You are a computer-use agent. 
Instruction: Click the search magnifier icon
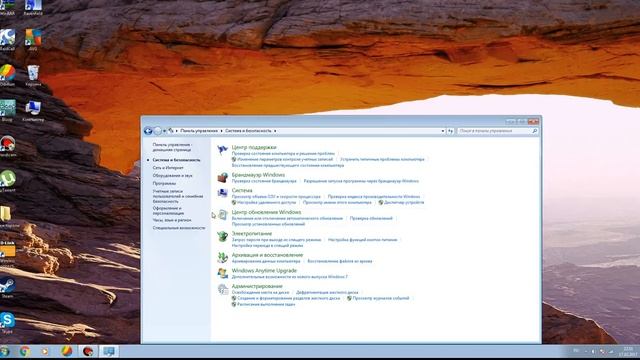[x=534, y=131]
